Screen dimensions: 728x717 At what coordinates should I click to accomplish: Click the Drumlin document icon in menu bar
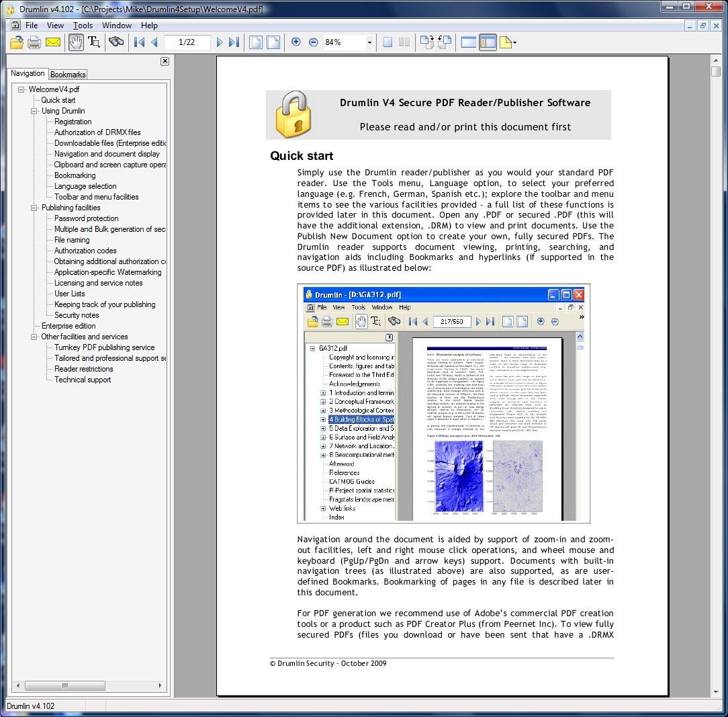point(15,26)
